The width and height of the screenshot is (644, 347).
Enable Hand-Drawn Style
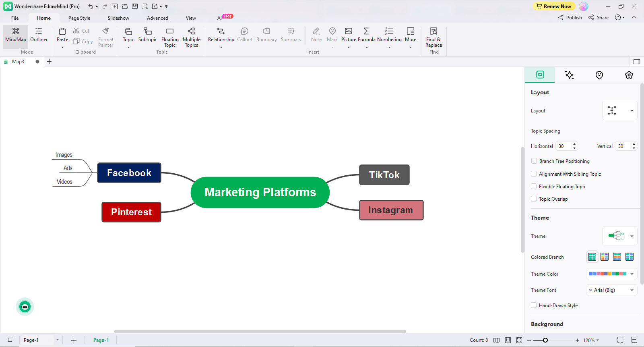pyautogui.click(x=534, y=305)
